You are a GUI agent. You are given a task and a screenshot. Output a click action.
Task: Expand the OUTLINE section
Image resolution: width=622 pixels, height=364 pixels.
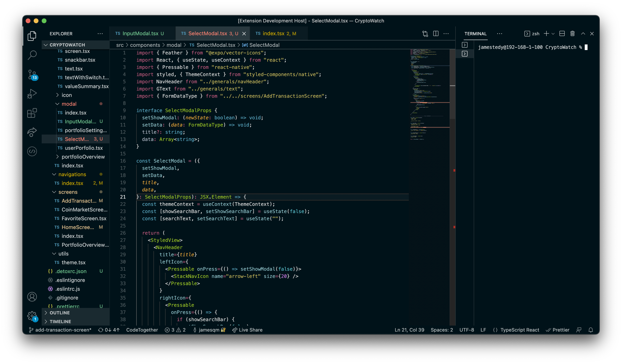click(76, 313)
